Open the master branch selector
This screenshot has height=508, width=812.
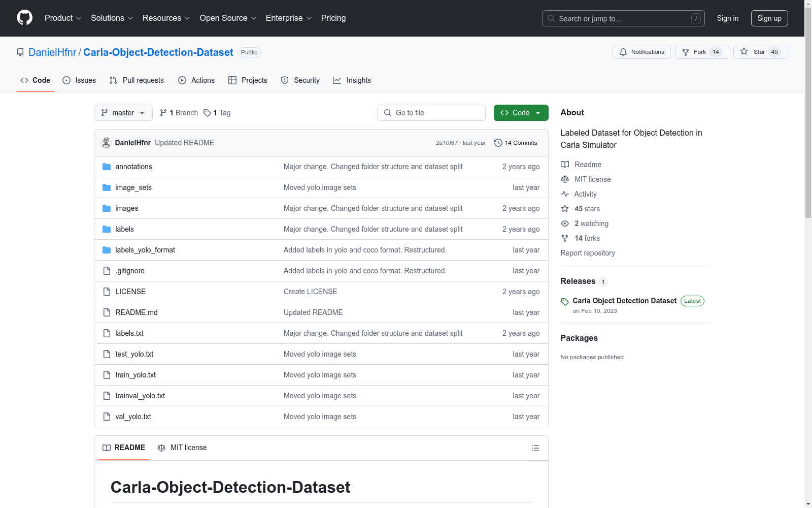coord(123,113)
